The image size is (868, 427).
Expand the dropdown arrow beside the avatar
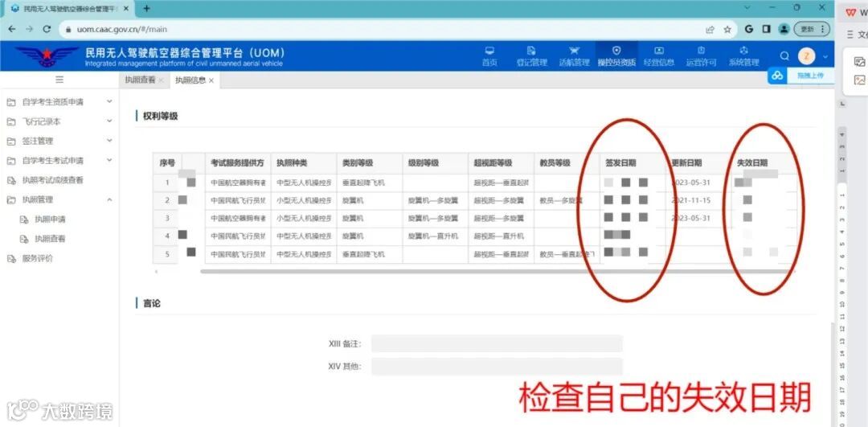[825, 56]
